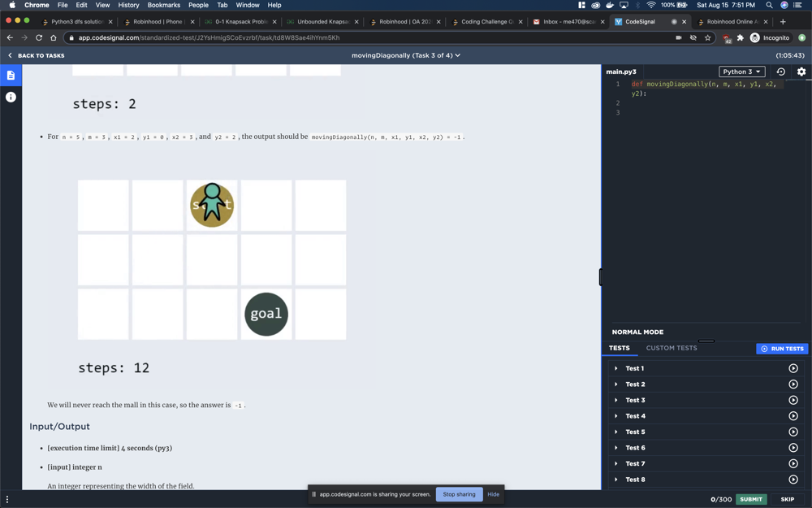812x508 pixels.
Task: Hide the screen sharing notification bar
Action: (493, 494)
